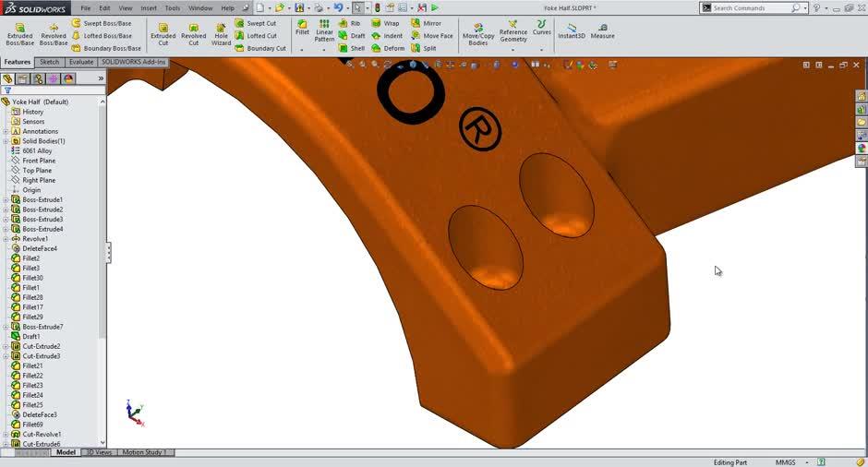This screenshot has height=467, width=868.
Task: Select the Shell feature tool
Action: (351, 48)
